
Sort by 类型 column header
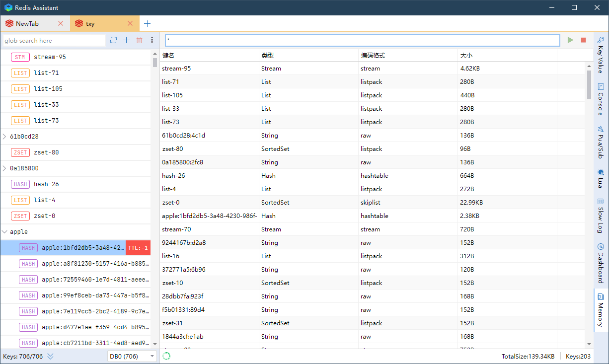click(308, 56)
